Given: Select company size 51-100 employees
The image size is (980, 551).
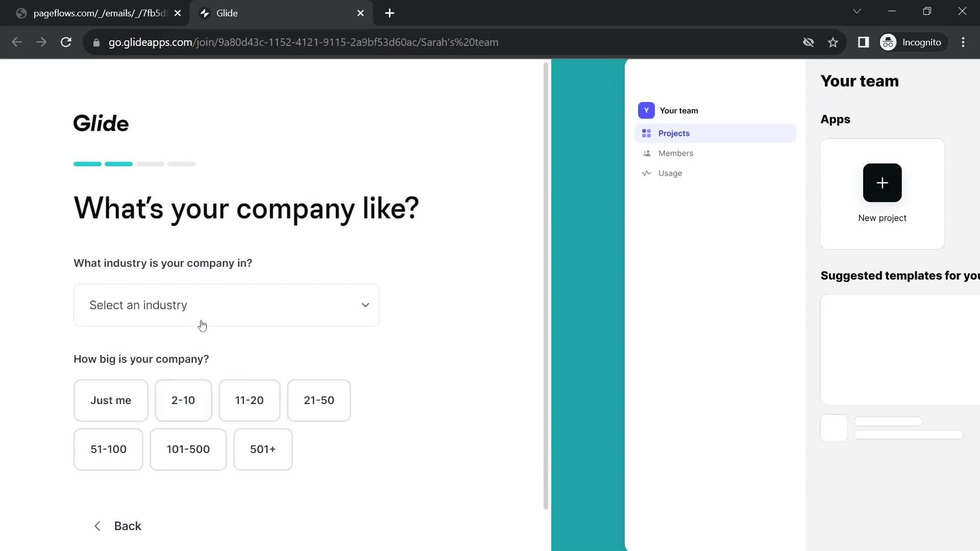Looking at the screenshot, I should click(108, 449).
